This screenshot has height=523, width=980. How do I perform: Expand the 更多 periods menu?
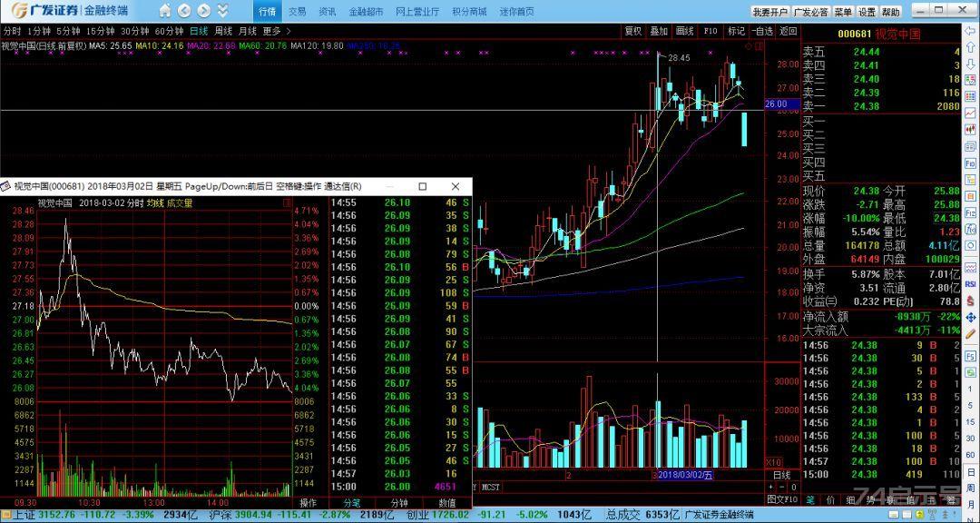pyautogui.click(x=276, y=31)
